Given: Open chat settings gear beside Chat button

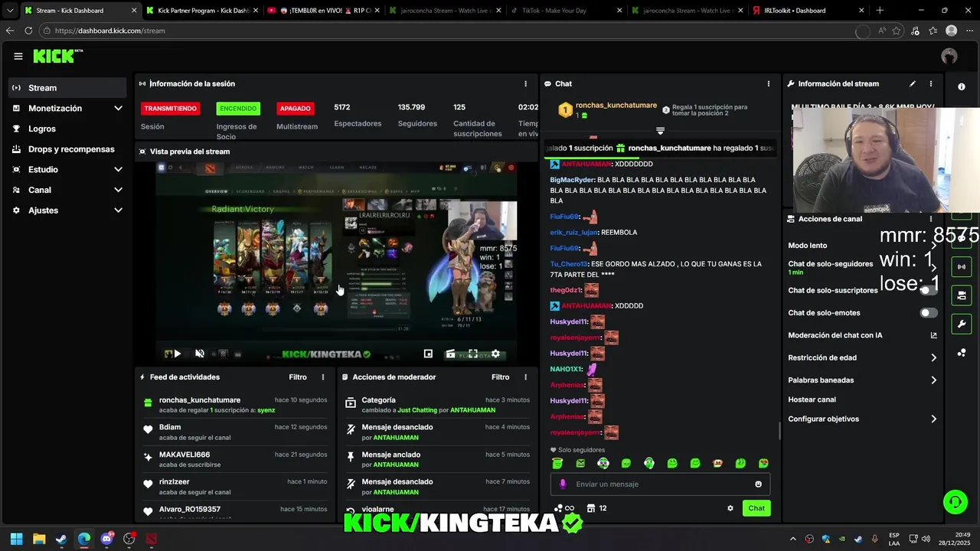Looking at the screenshot, I should click(730, 508).
